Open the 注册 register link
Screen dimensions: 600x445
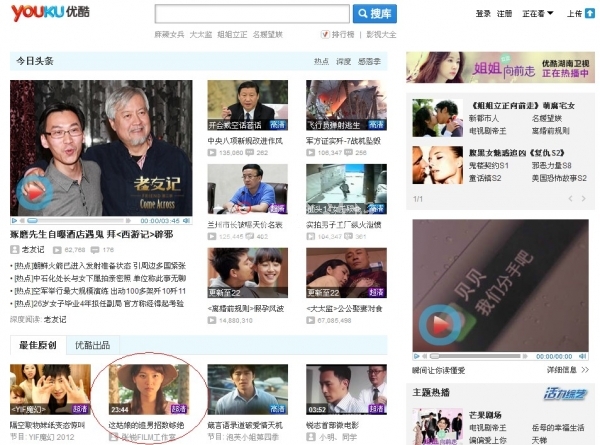point(504,13)
